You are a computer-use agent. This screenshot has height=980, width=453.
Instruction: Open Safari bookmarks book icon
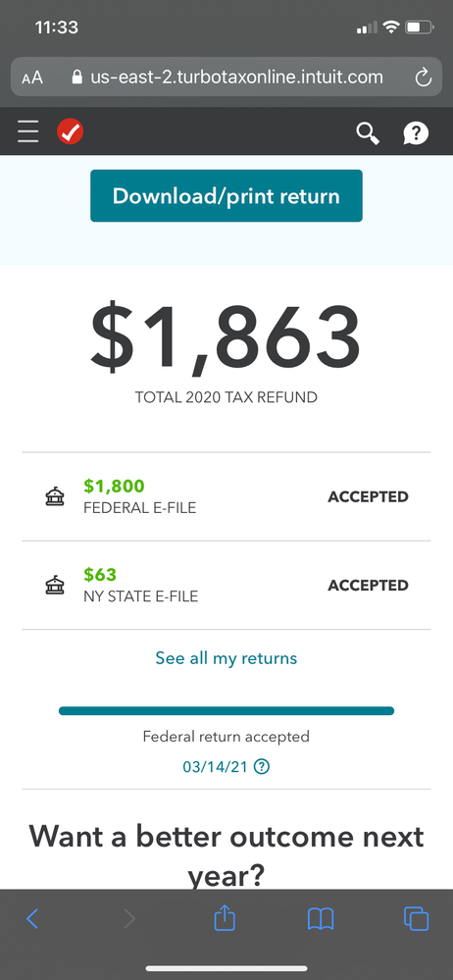pos(321,919)
